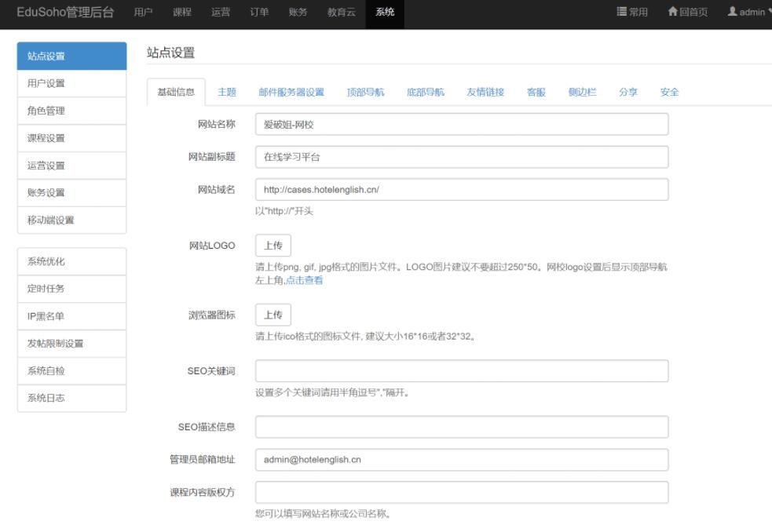Click the 回首页 home icon
Viewport: 772px width, 532px height.
tap(672, 13)
